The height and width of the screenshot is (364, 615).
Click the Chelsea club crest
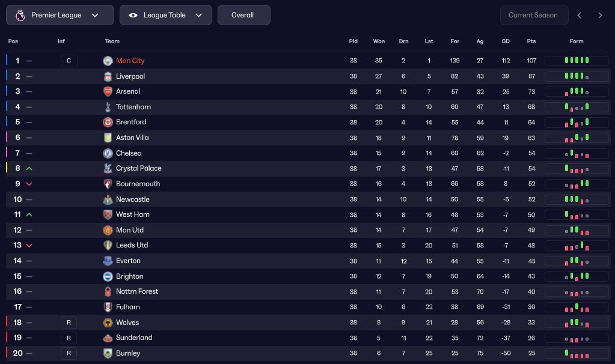[x=108, y=153]
